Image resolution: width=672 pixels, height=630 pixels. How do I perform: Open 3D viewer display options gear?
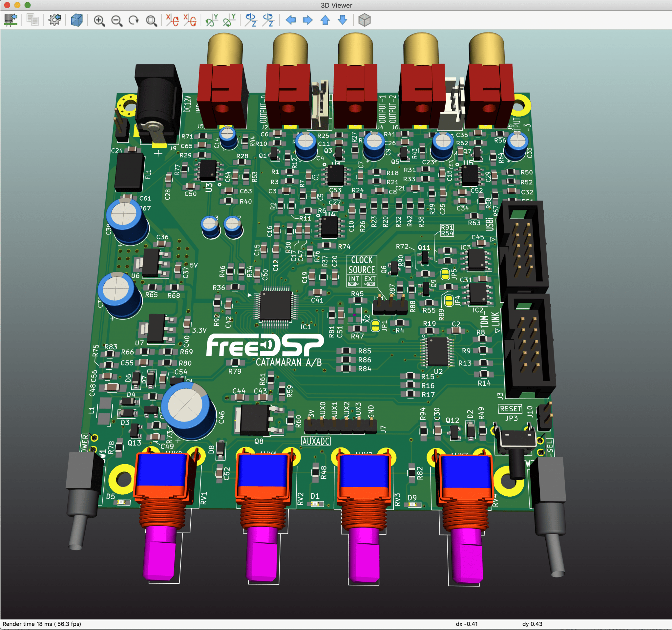55,20
